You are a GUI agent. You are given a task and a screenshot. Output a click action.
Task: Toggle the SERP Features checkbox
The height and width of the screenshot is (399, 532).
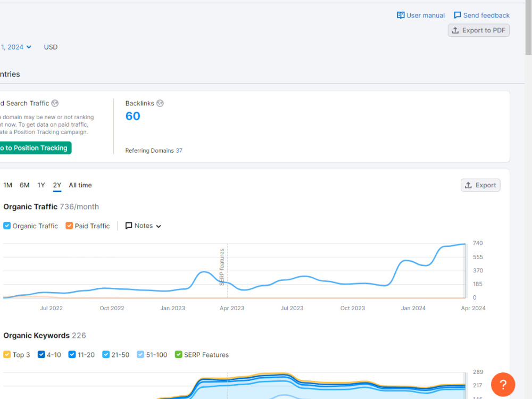click(178, 354)
